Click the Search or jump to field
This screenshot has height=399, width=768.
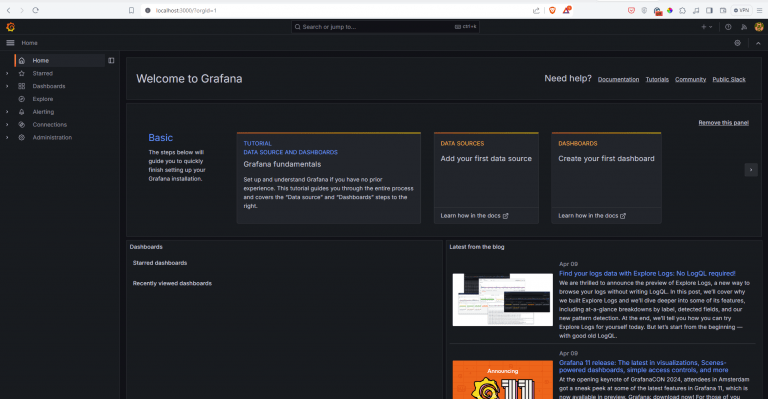[385, 27]
